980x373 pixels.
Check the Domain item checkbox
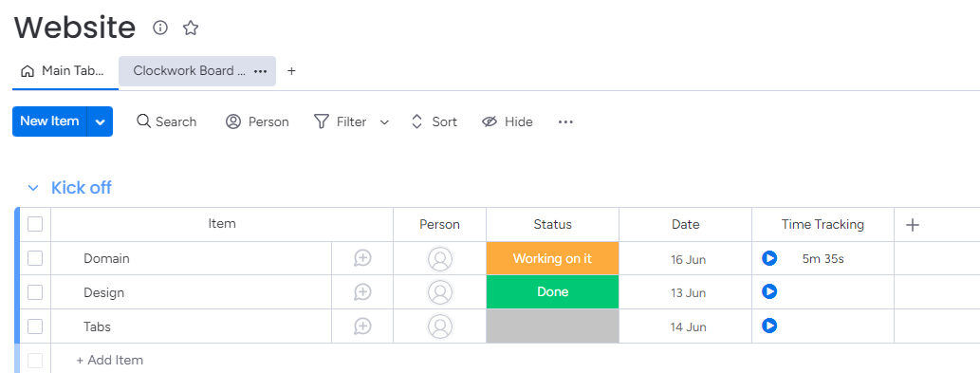click(x=35, y=258)
